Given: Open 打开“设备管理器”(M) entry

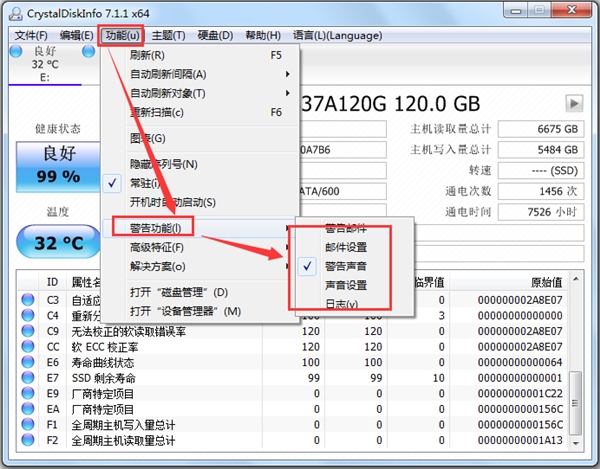Looking at the screenshot, I should coord(200,311).
